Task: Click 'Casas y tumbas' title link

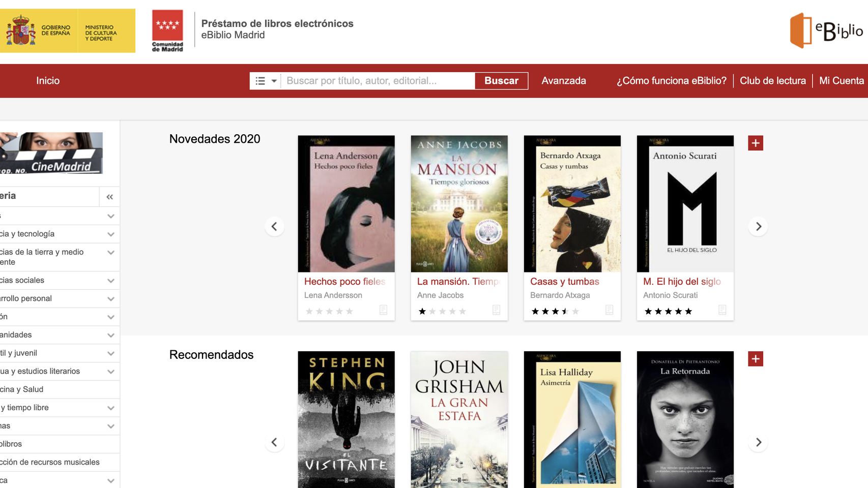Action: (565, 282)
